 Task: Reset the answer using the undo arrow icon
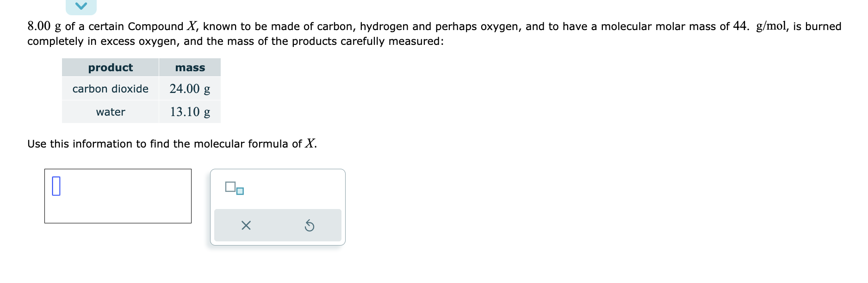(x=310, y=226)
